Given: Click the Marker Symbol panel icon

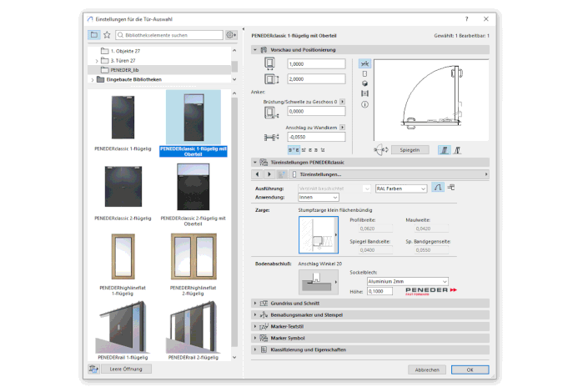Looking at the screenshot, I should (x=264, y=338).
